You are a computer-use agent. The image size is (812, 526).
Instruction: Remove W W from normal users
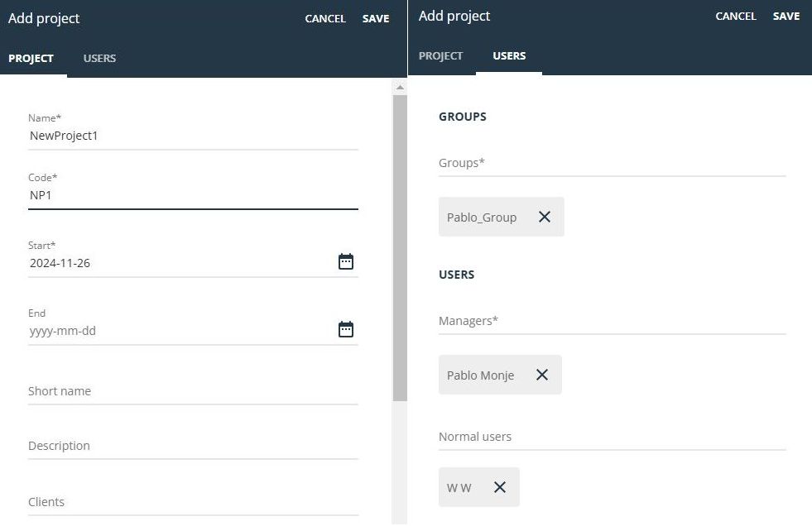tap(500, 487)
